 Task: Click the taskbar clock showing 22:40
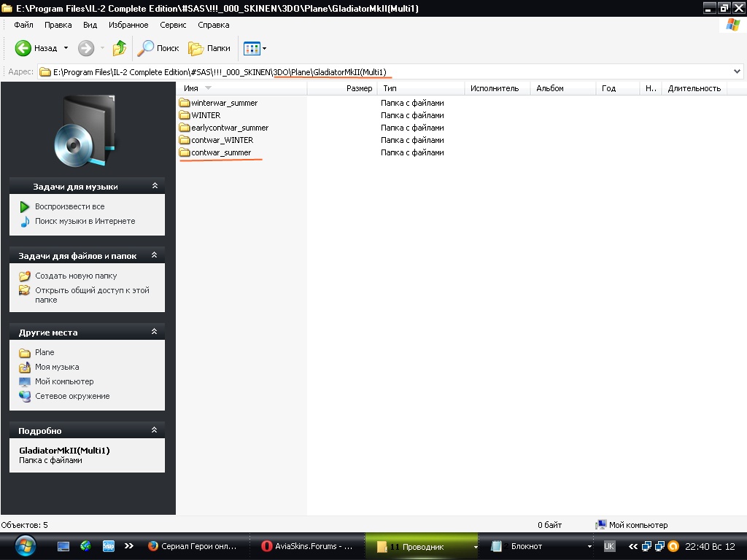(x=710, y=546)
